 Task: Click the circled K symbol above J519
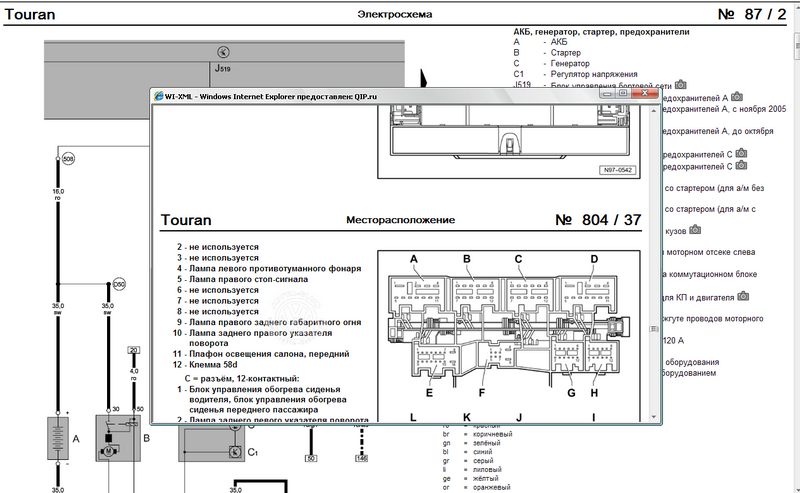coord(223,52)
